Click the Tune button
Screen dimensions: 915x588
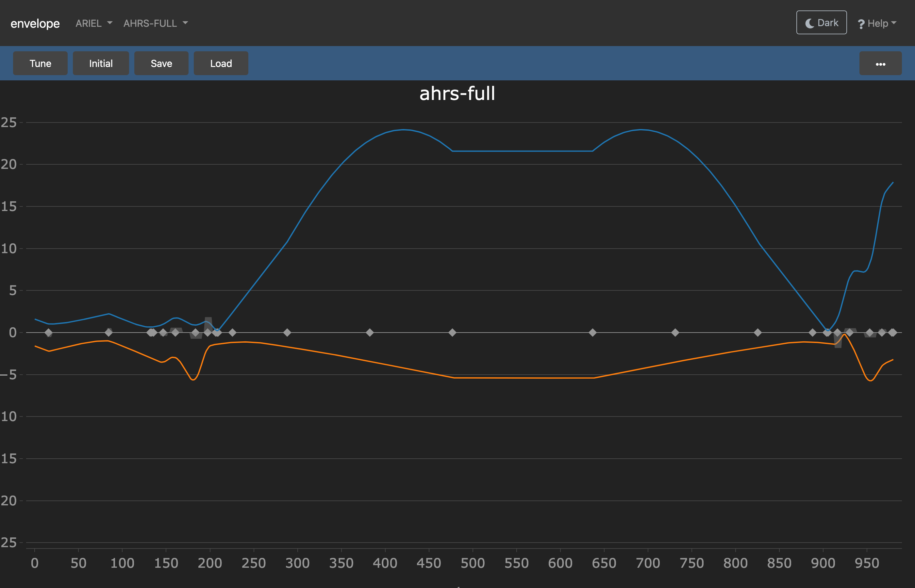point(41,63)
